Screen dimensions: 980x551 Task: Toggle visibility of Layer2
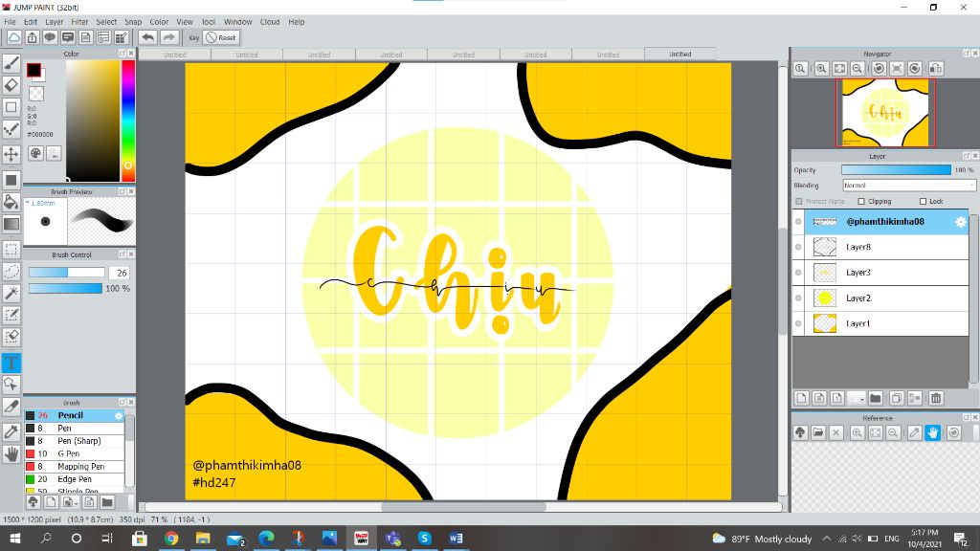pos(798,298)
